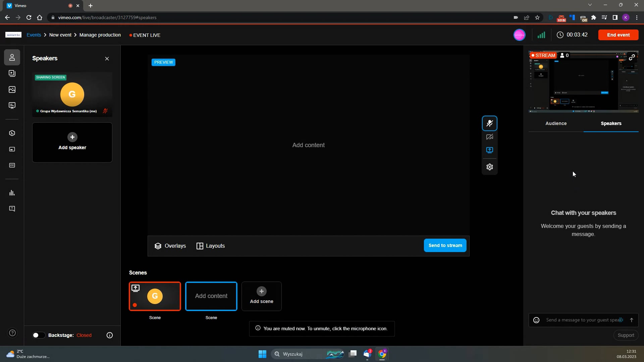Image resolution: width=644 pixels, height=362 pixels.
Task: Toggle the Backstage switch
Action: click(x=39, y=335)
